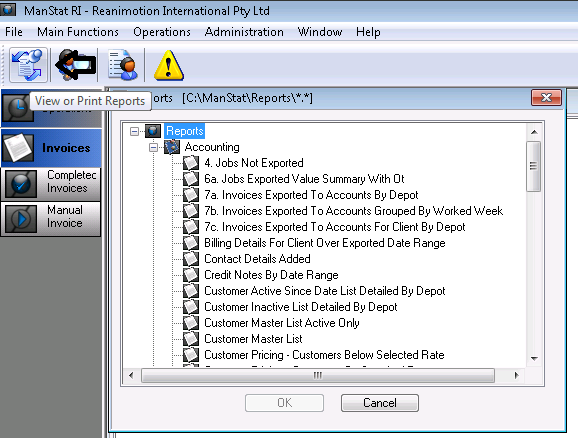This screenshot has width=578, height=438.
Task: Open the Main Functions menu
Action: pos(78,32)
